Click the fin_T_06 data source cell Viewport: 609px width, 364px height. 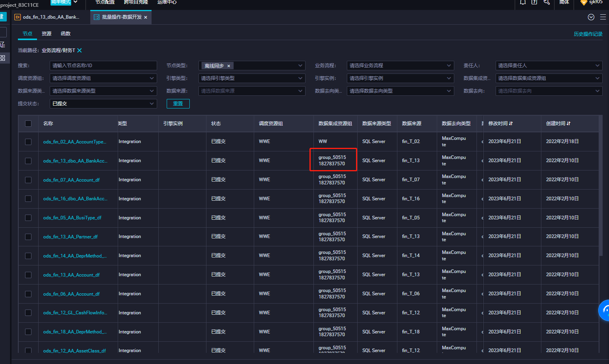click(x=411, y=294)
